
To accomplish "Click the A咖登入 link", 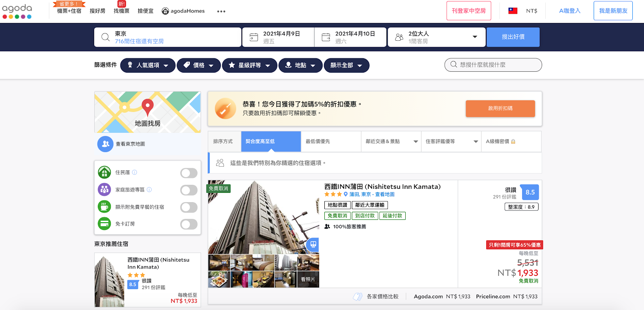I will point(570,11).
